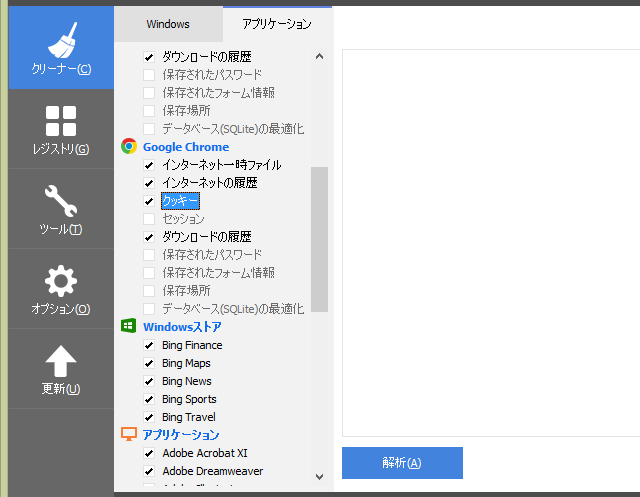
Task: Uncheck インターネットの履歴 under Google Chrome
Action: click(149, 183)
